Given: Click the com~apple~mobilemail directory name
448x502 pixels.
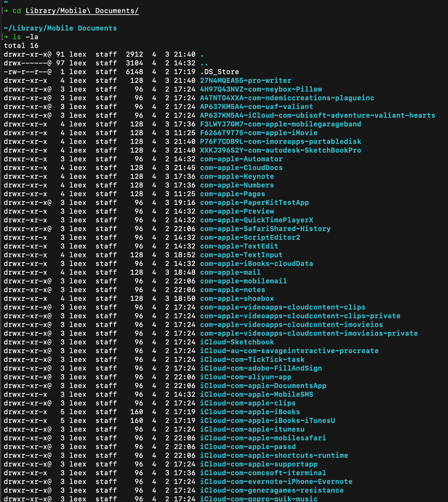Looking at the screenshot, I should click(x=243, y=281).
